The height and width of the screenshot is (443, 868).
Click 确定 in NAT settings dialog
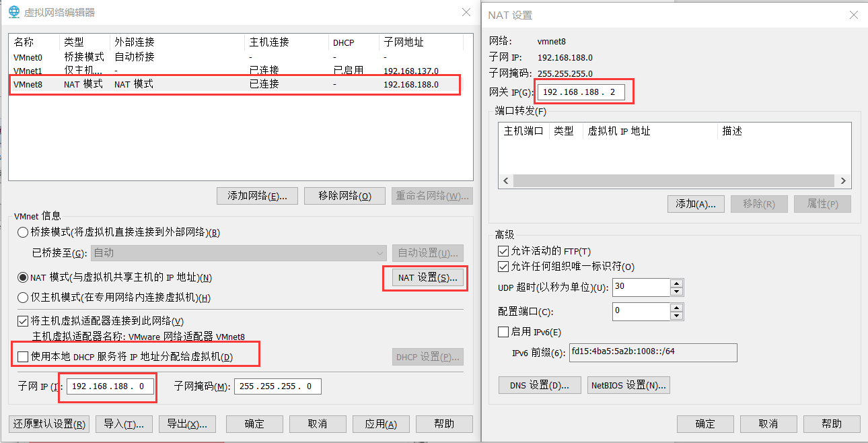tap(705, 423)
